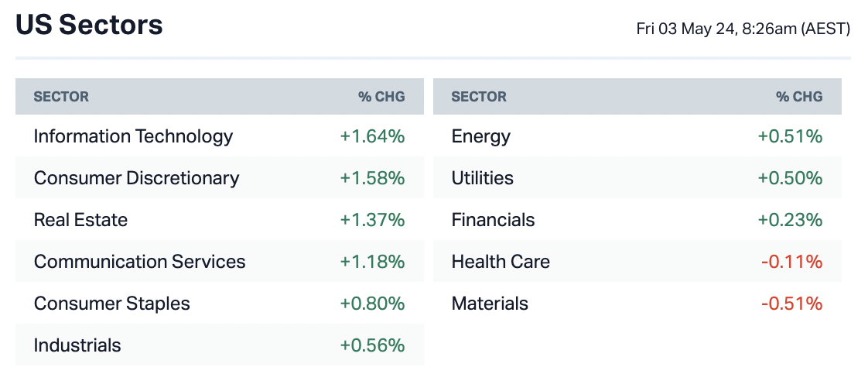868x381 pixels.
Task: Click the right table SECTOR column header
Action: point(479,97)
